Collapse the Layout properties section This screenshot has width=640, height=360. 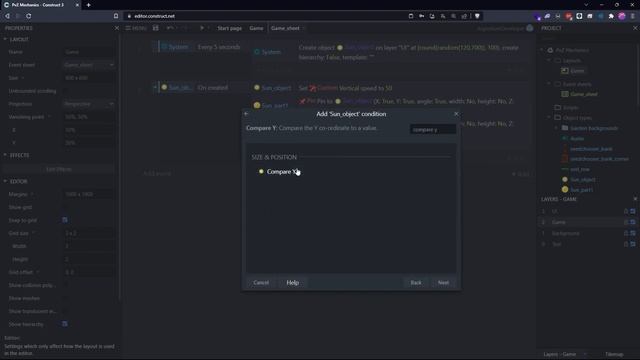(x=5, y=39)
